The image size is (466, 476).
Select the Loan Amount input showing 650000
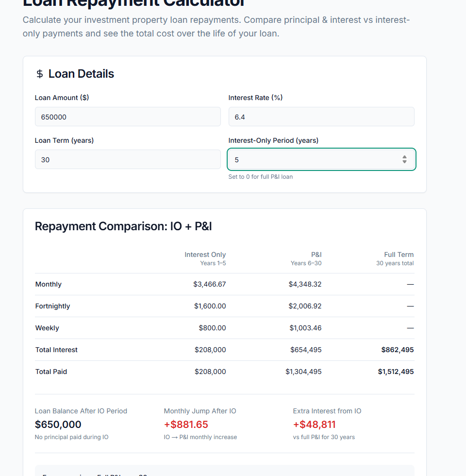tap(128, 117)
